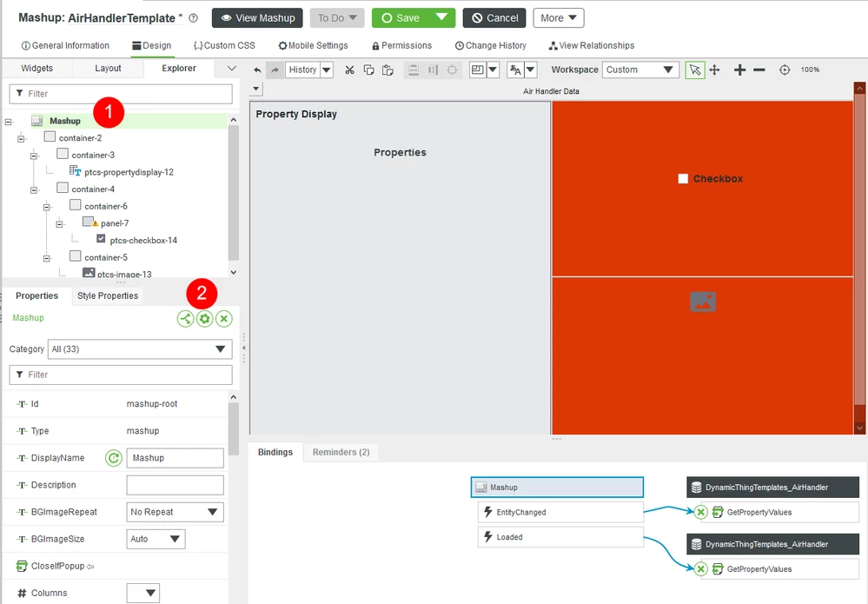This screenshot has height=604, width=868.
Task: Open the History dropdown
Action: point(327,70)
